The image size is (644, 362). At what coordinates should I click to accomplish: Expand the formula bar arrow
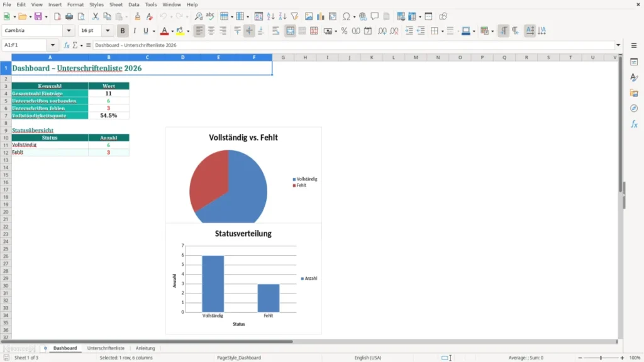coord(618,45)
